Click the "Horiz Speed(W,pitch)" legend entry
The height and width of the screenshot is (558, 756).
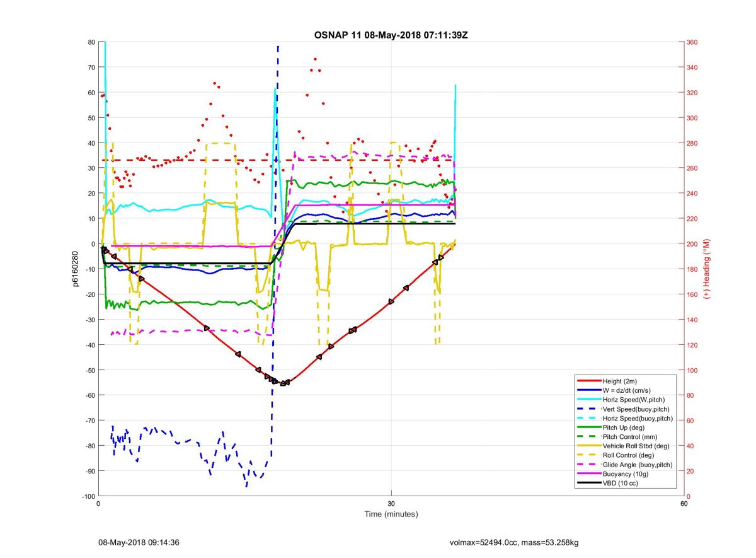click(634, 400)
